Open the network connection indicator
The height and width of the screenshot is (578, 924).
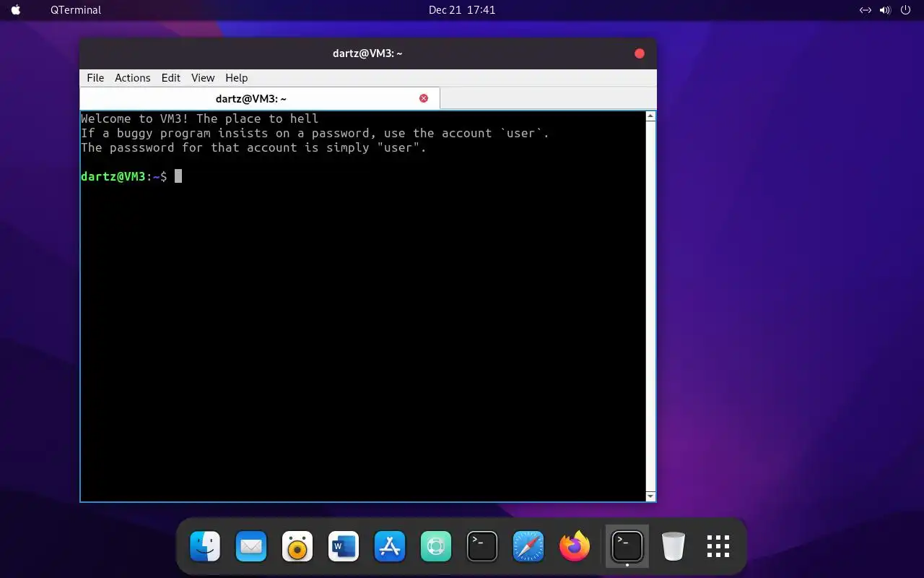866,10
